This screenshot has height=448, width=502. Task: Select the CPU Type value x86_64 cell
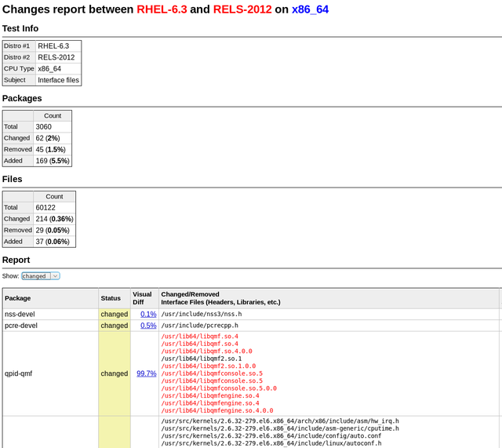[58, 68]
